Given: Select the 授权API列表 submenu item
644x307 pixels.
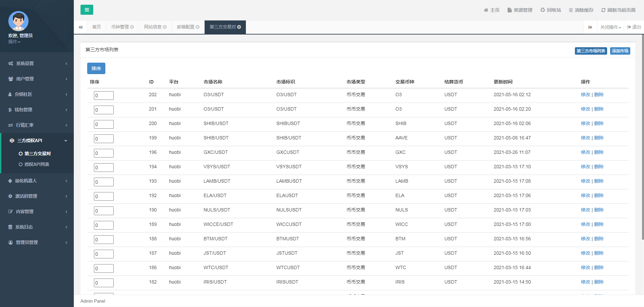Looking at the screenshot, I should (37, 164).
